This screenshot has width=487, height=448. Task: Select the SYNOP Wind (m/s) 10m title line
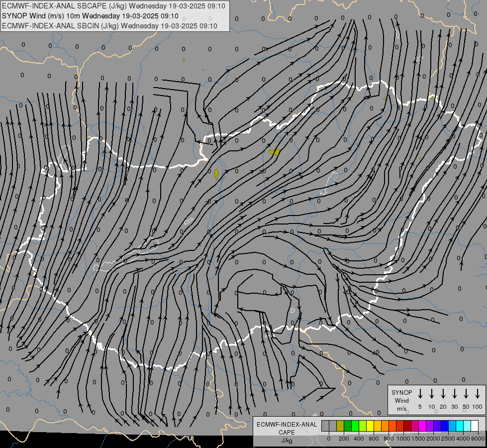click(90, 16)
